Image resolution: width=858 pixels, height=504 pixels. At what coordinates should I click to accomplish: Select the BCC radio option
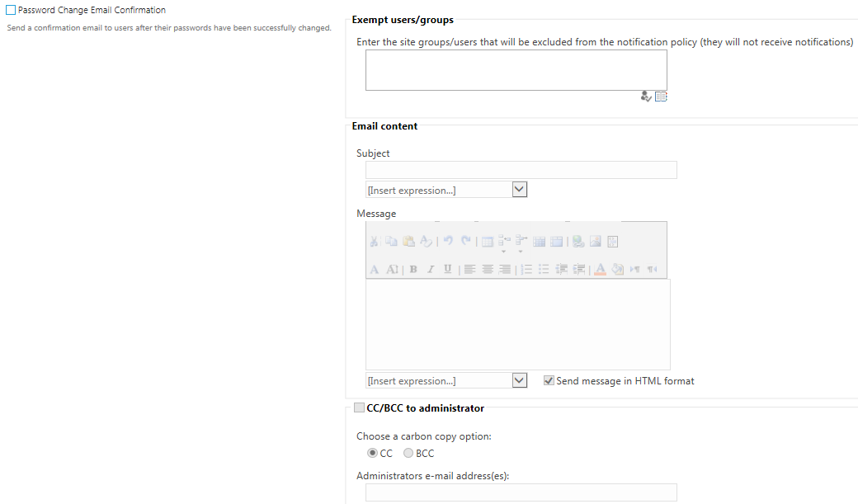click(408, 453)
